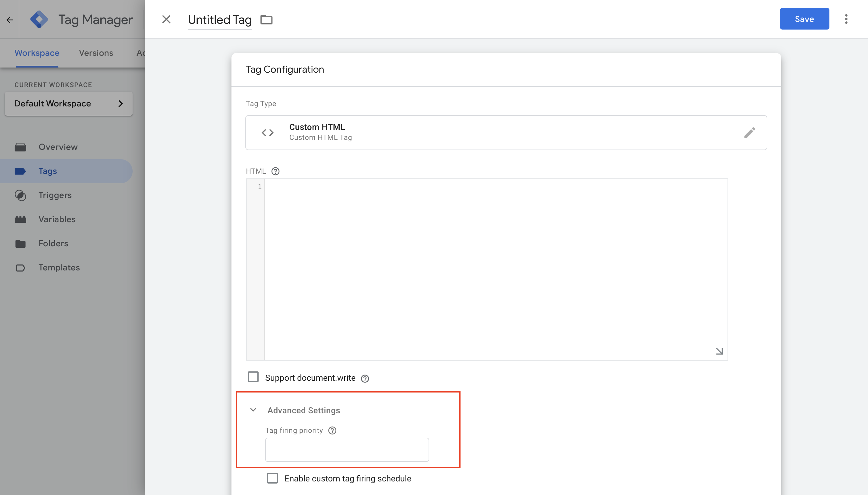Open the Default Workspace selector
The image size is (868, 495).
[69, 103]
